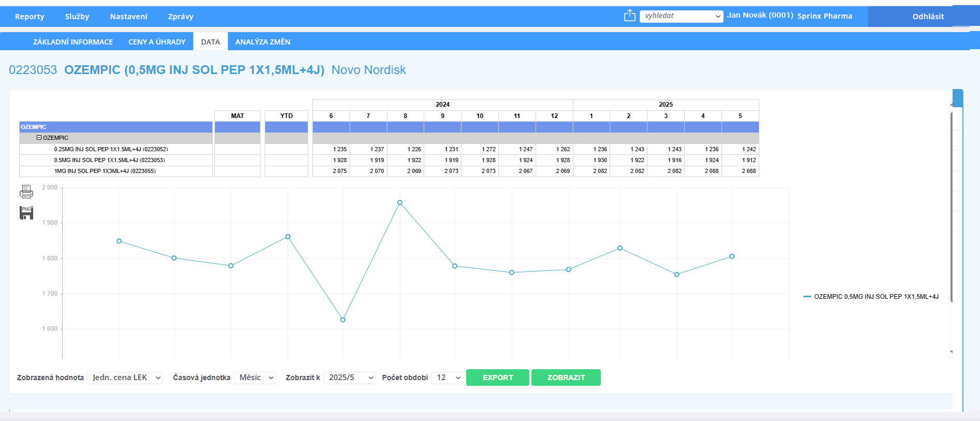980x421 pixels.
Task: Select the DATA tab
Action: [210, 41]
